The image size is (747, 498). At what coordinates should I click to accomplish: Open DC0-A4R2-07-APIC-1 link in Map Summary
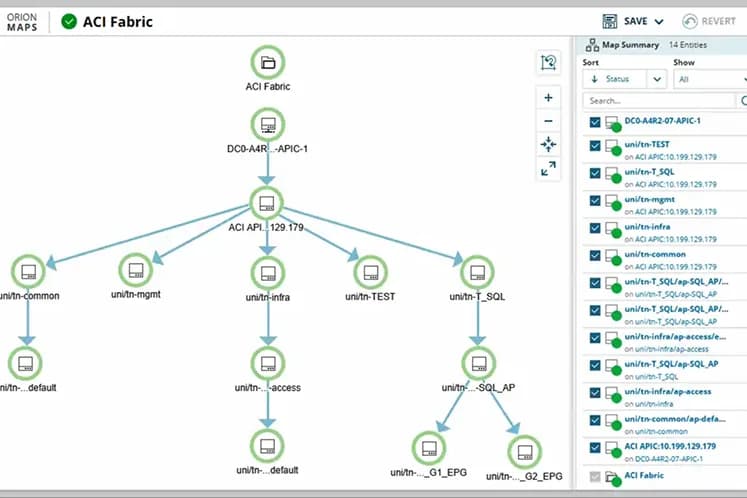tap(662, 121)
